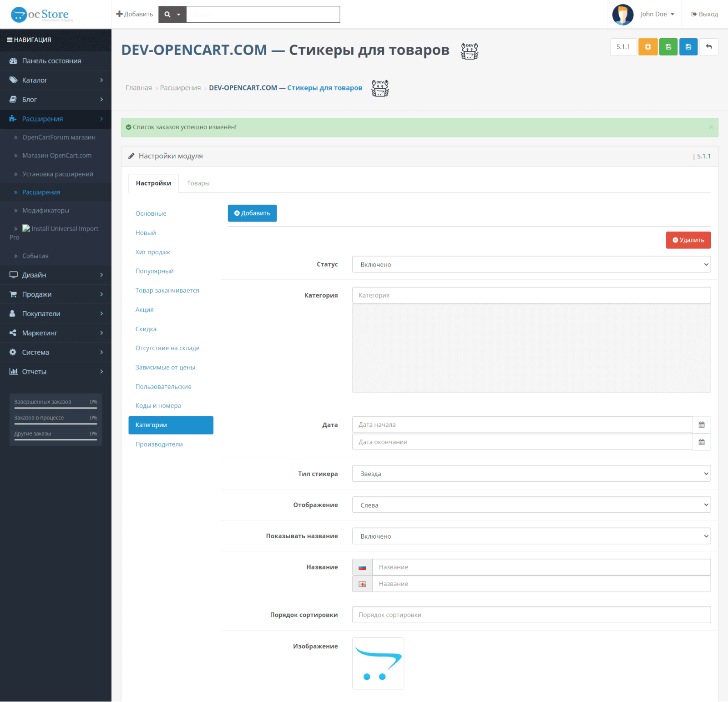Open the John Doe user dropdown
The image size is (728, 702).
tap(657, 15)
